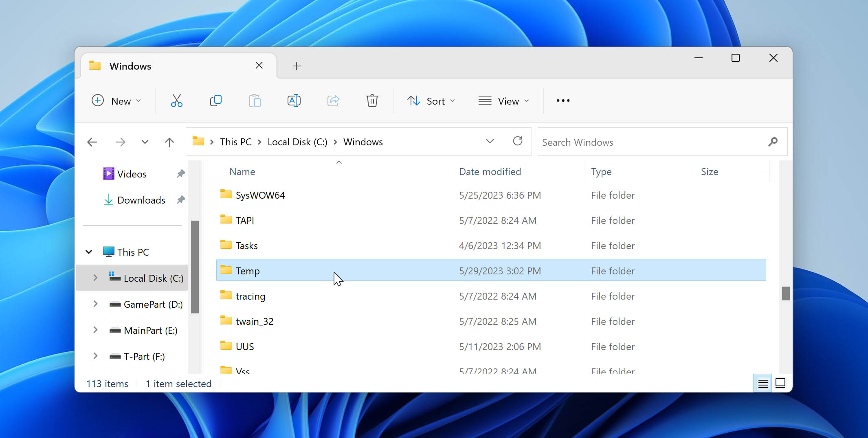Click breadcrumb chevron after This PC
868x438 pixels.
259,142
